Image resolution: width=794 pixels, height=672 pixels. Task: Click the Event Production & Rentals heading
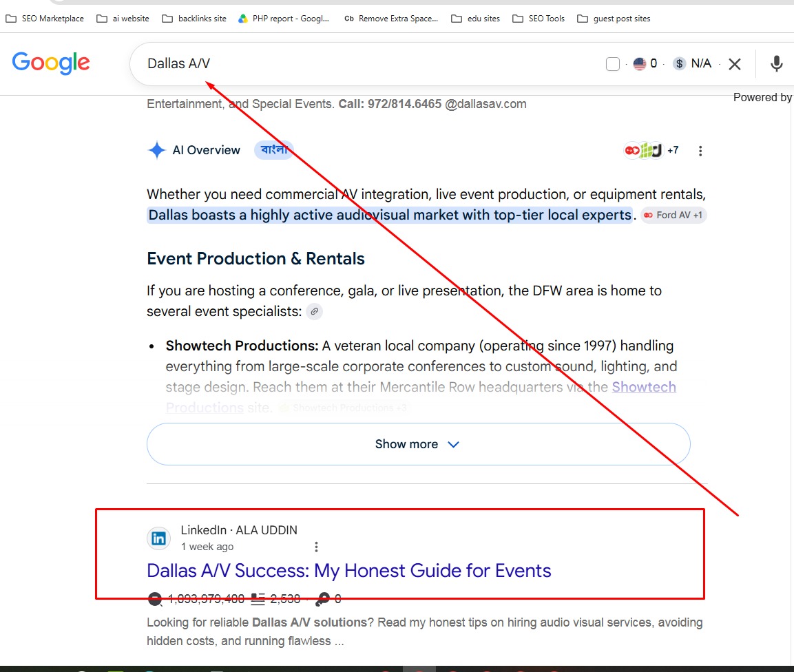tap(255, 259)
